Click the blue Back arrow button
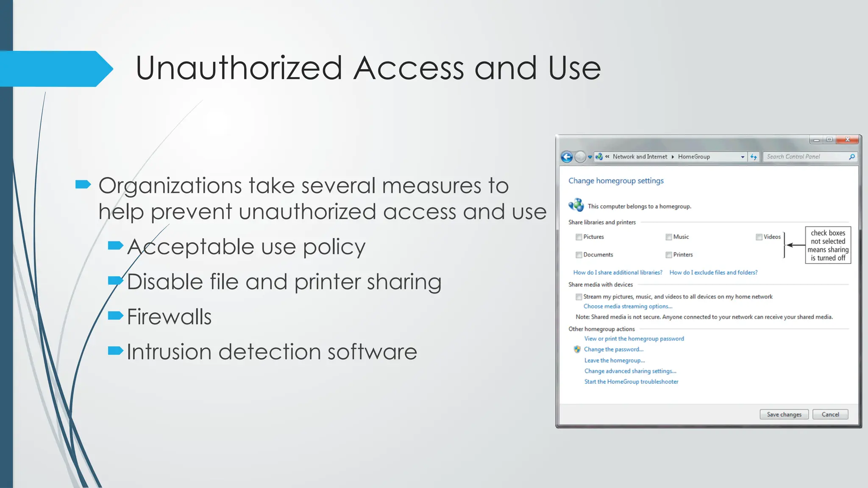The width and height of the screenshot is (868, 488). pos(567,157)
